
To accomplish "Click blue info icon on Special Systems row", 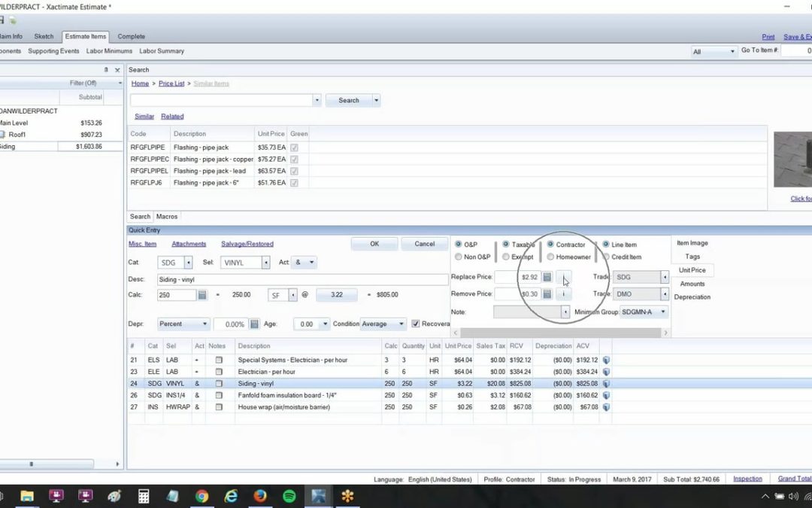I will pos(606,360).
